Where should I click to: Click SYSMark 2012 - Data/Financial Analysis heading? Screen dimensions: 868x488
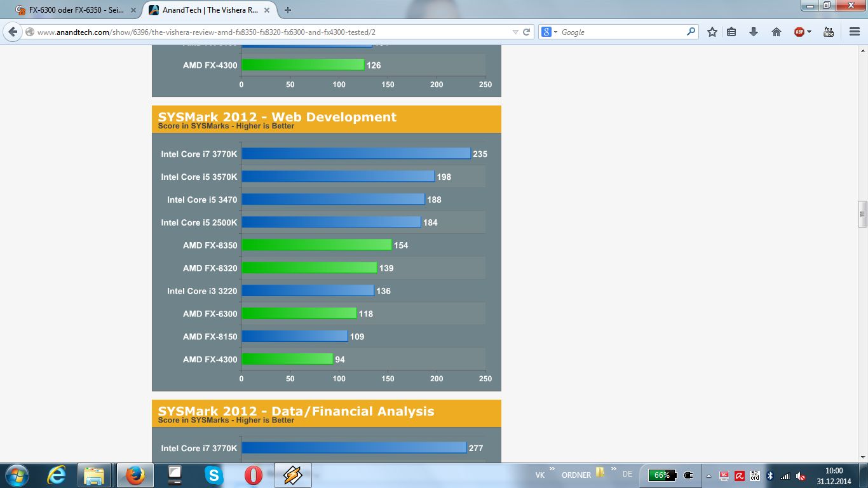(296, 411)
